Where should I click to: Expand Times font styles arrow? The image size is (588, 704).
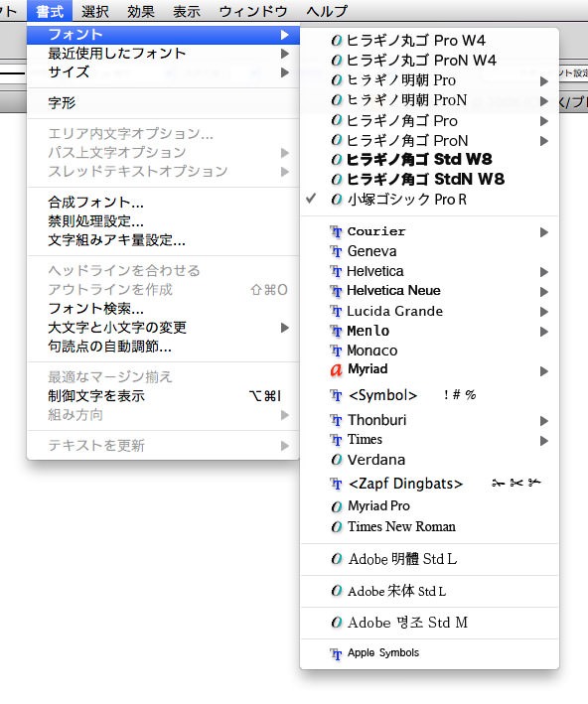tap(544, 441)
